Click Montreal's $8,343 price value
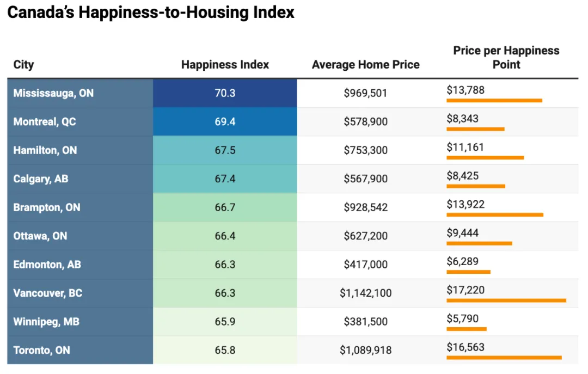This screenshot has width=588, height=374. tap(463, 119)
